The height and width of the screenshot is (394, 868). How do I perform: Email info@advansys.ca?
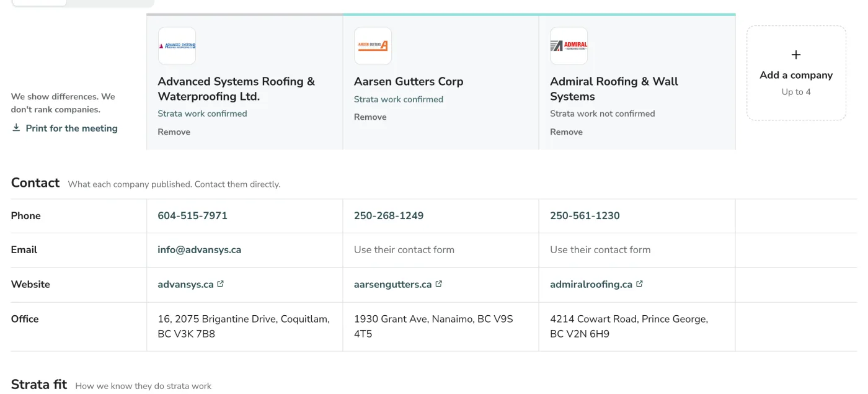tap(199, 250)
